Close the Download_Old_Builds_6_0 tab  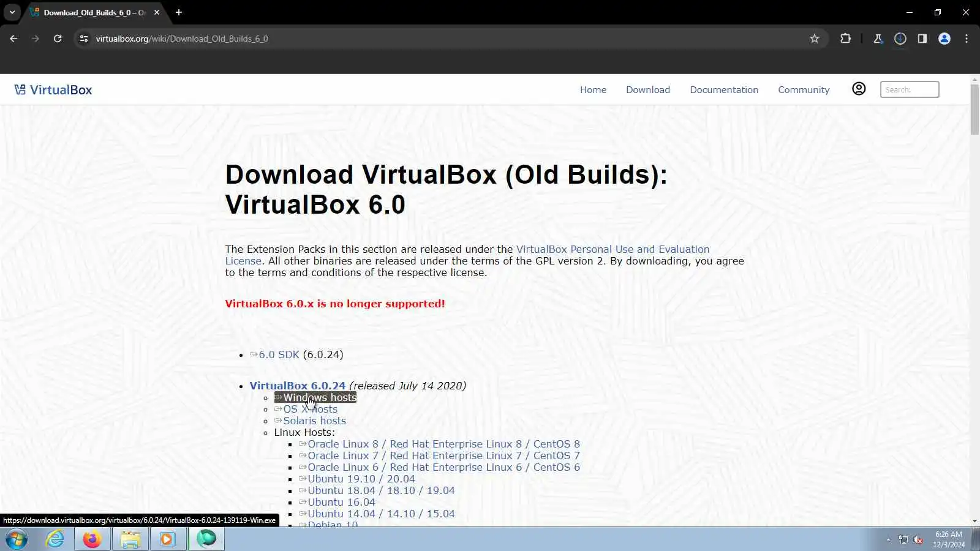[157, 12]
